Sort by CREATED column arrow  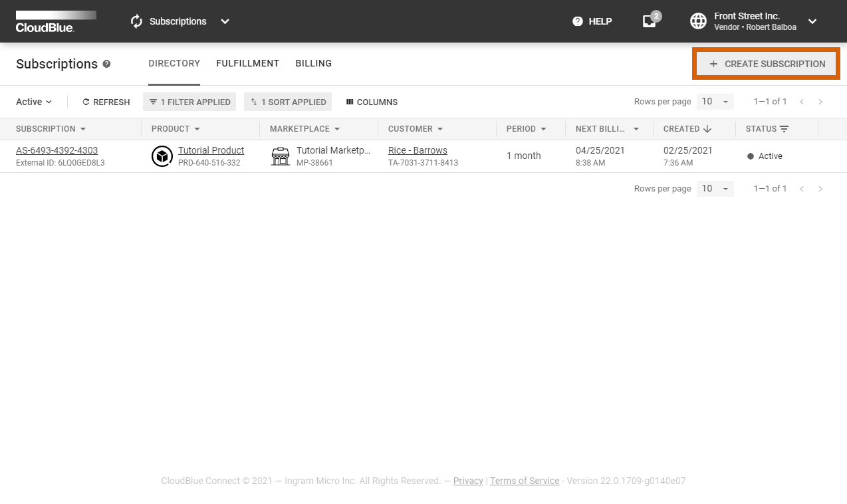click(707, 129)
